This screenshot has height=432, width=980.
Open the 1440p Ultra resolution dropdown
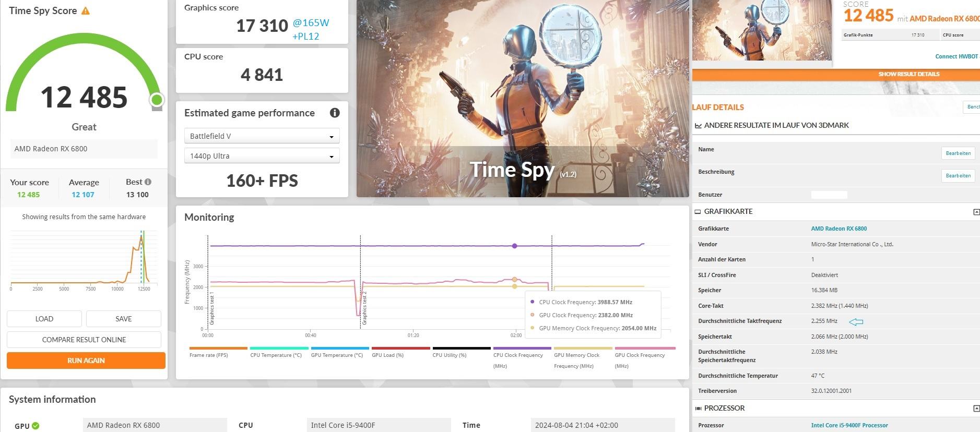pyautogui.click(x=262, y=155)
